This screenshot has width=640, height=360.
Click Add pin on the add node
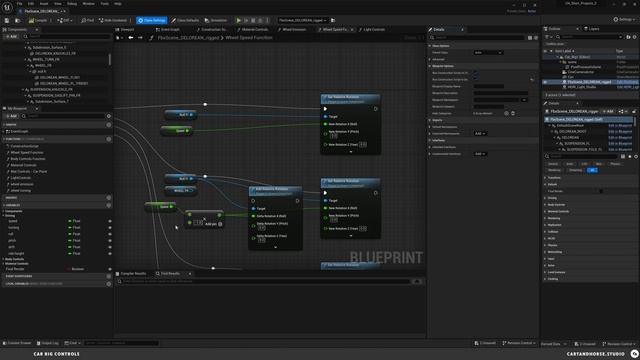point(213,224)
